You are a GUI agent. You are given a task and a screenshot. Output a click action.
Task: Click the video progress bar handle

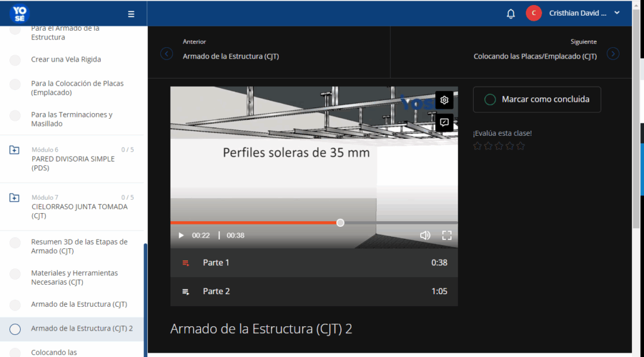point(340,222)
